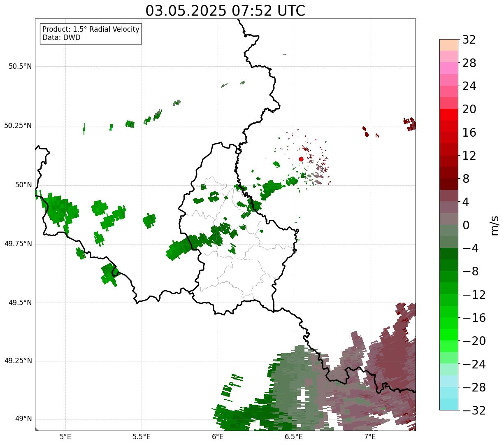The height and width of the screenshot is (445, 504).
Task: Click the cyan colorbar segment just above −32
Action: click(x=449, y=404)
